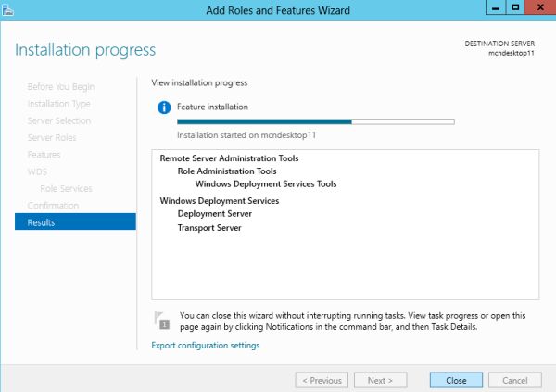Image resolution: width=556 pixels, height=392 pixels.
Task: Click the 'Feature installation' label
Action: tap(212, 107)
